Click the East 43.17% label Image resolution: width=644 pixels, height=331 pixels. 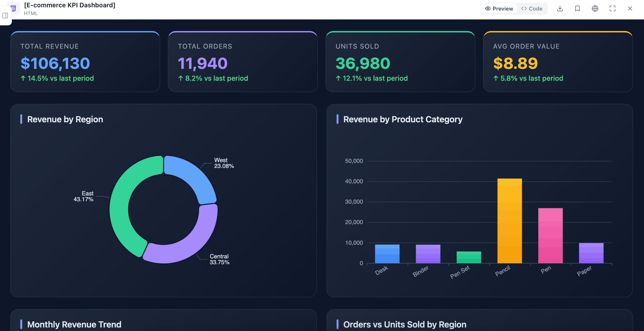click(x=84, y=196)
